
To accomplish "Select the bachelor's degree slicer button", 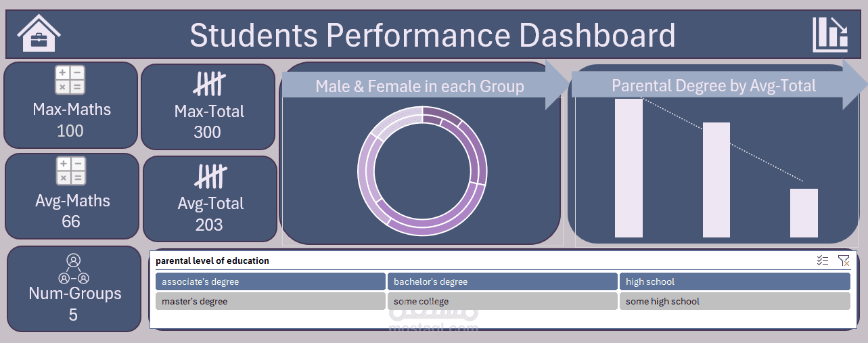I will tap(502, 281).
